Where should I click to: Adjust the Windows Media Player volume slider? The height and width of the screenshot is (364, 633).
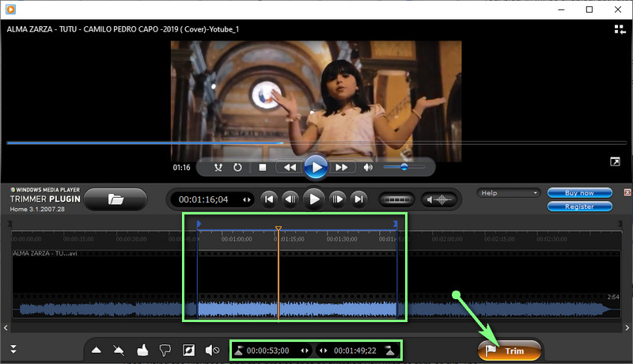[404, 168]
